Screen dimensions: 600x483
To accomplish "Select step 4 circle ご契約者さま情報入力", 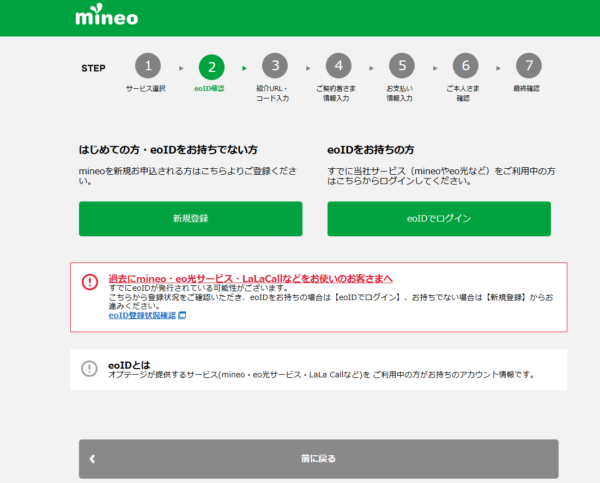I will pyautogui.click(x=338, y=66).
